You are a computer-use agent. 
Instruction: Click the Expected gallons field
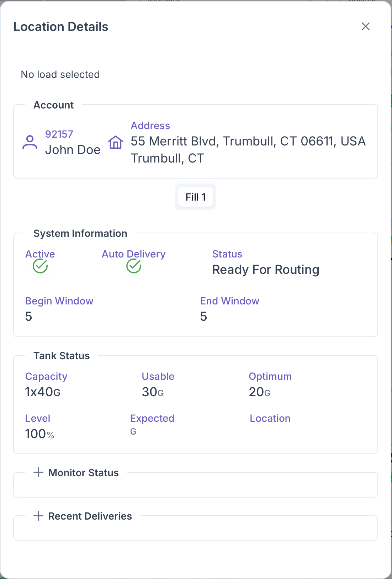133,431
